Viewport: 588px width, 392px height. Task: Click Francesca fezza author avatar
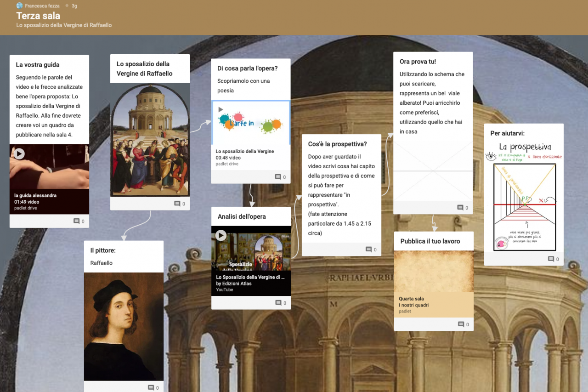(x=19, y=6)
